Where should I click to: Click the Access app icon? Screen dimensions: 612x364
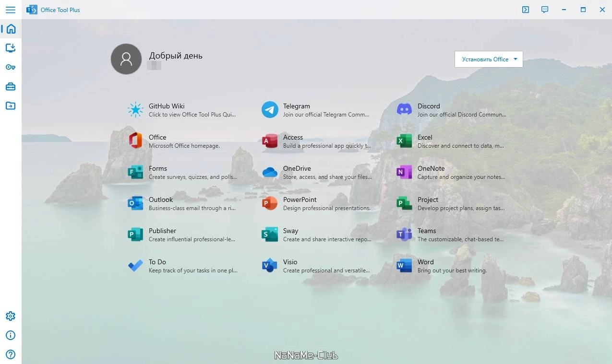tap(270, 141)
